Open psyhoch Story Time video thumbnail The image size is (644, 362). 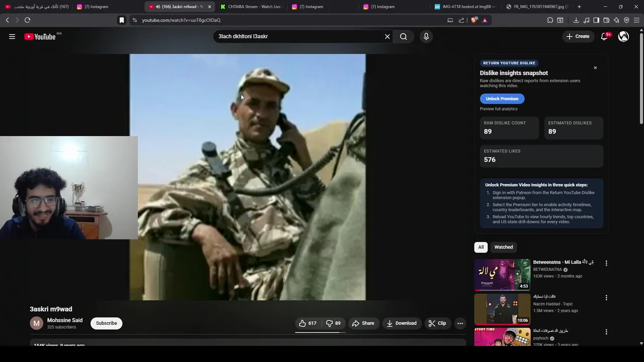point(502,337)
